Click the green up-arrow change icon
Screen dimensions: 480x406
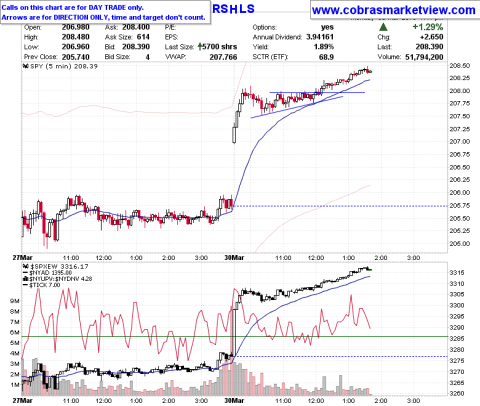383,27
